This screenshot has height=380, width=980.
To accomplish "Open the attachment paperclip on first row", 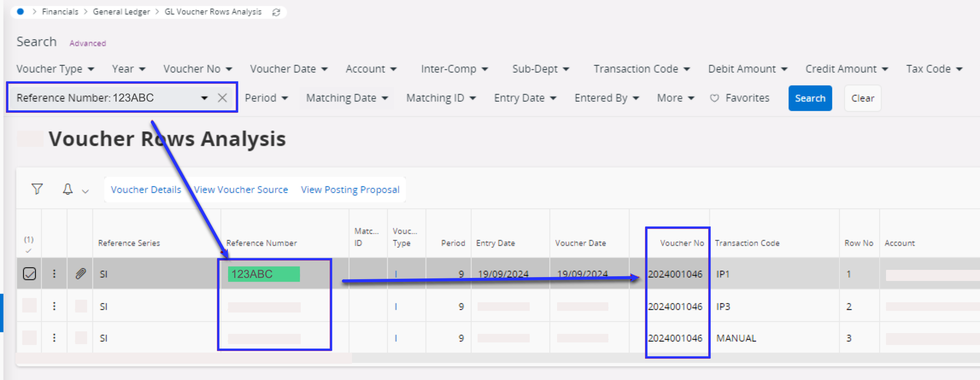I will tap(80, 274).
